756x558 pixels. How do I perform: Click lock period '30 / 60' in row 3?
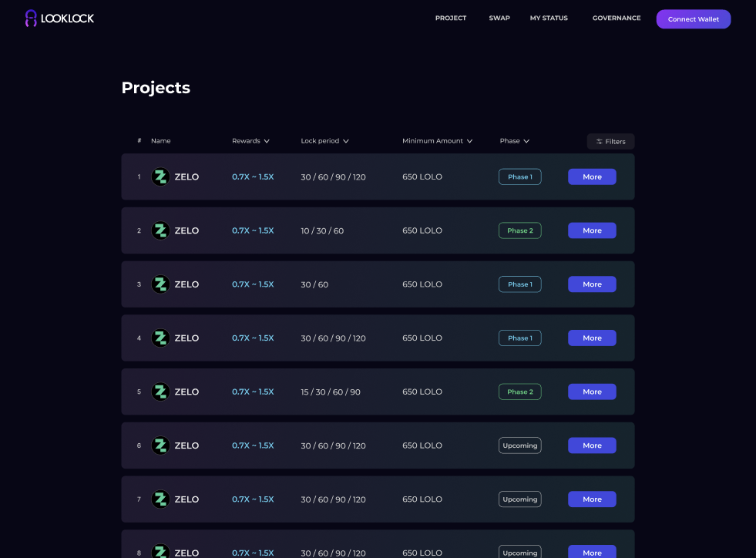pos(314,284)
